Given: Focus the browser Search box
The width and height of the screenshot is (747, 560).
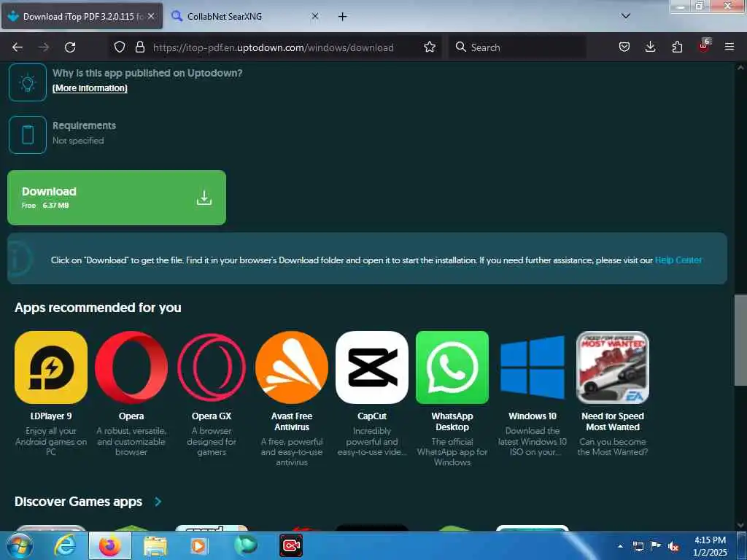Looking at the screenshot, I should pos(519,47).
